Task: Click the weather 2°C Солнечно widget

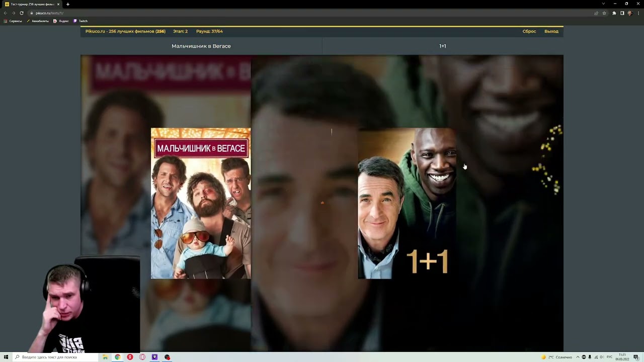Action: coord(556,357)
